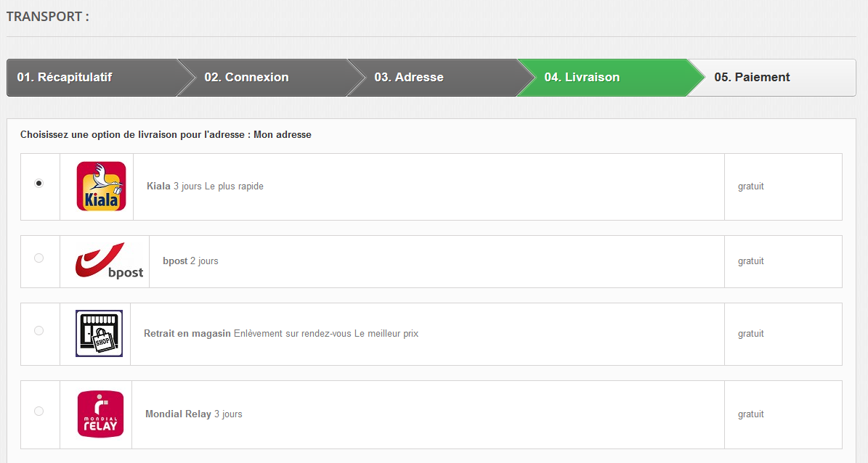
Task: Click Retrait en magasin Enlèvement sur rendez-vous text
Action: (281, 334)
